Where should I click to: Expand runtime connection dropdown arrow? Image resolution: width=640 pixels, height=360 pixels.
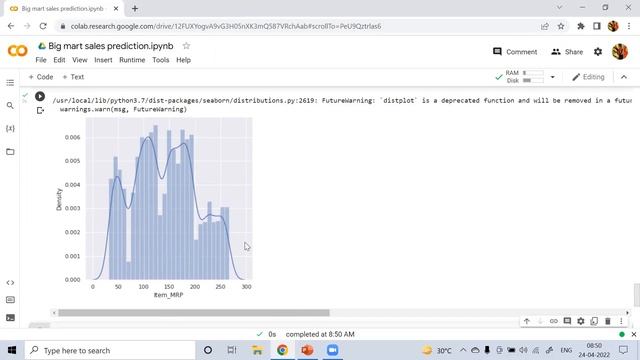pyautogui.click(x=553, y=77)
